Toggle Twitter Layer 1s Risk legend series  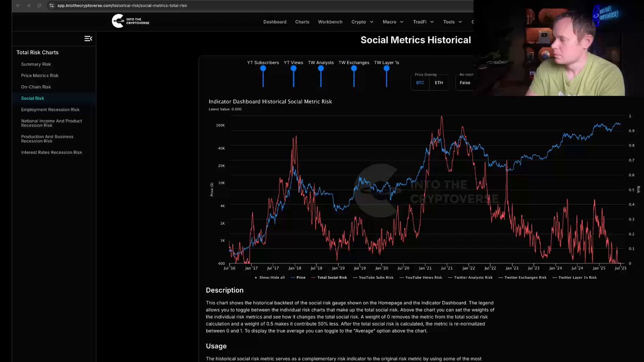574,278
